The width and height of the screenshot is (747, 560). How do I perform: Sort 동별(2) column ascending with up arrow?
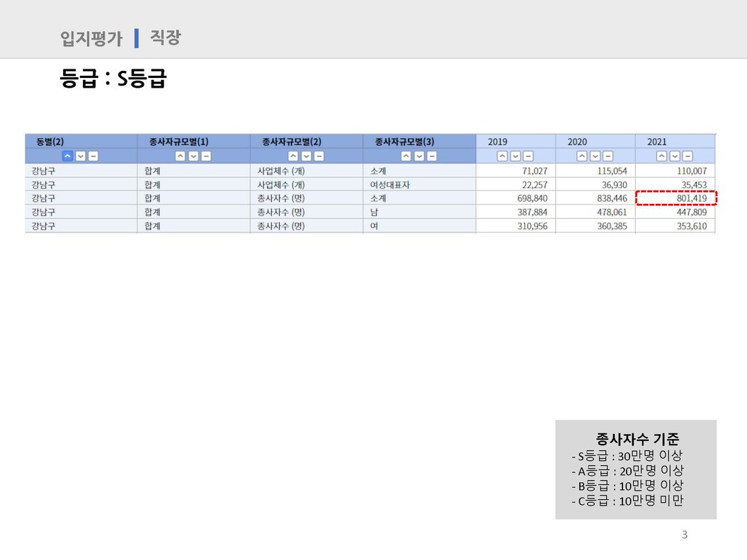tap(68, 156)
